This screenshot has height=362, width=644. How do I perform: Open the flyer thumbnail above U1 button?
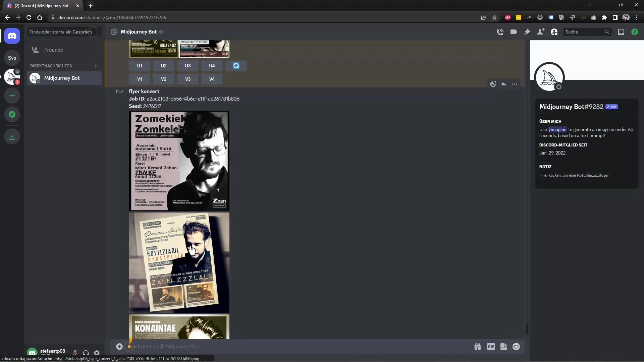point(179,49)
